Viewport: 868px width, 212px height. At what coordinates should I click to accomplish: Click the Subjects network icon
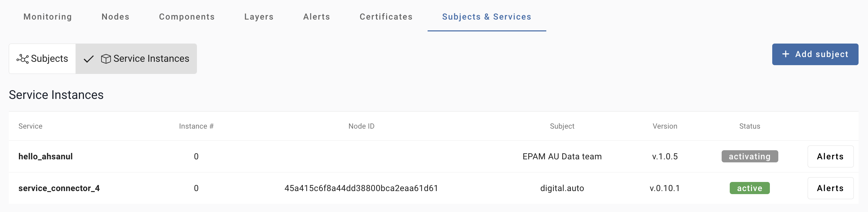23,59
